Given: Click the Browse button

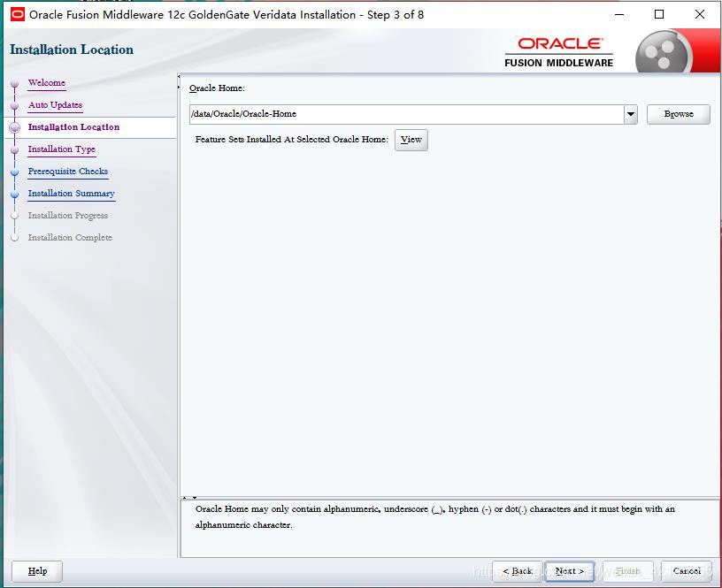Looking at the screenshot, I should click(x=679, y=114).
